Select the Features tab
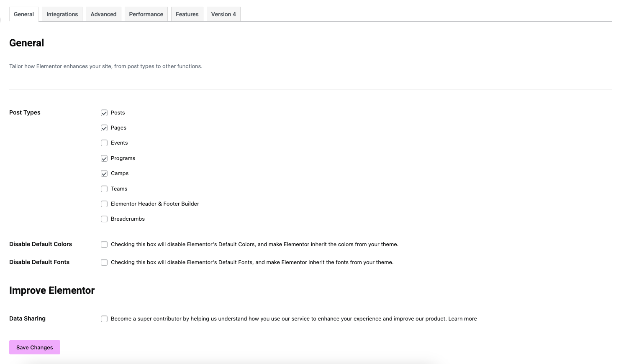621x364 pixels. [187, 14]
